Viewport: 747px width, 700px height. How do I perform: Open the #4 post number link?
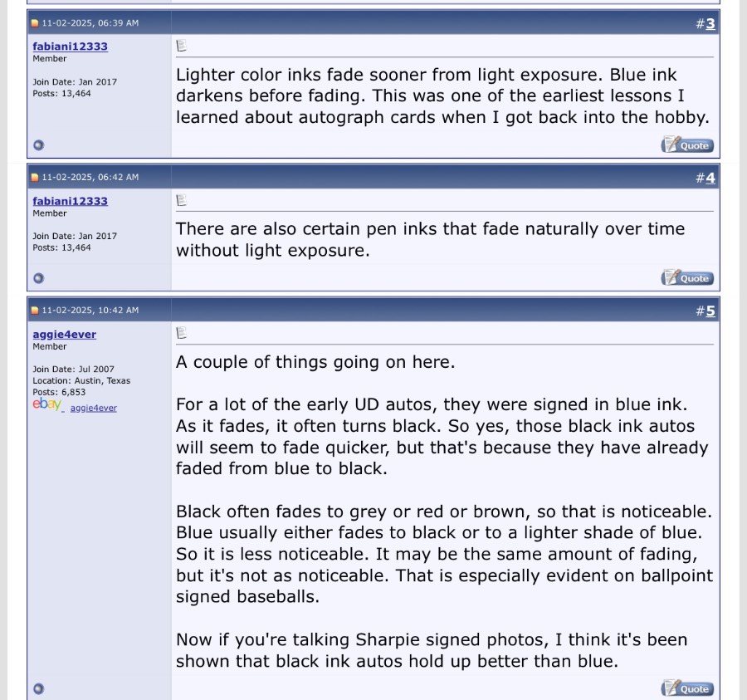click(x=710, y=178)
